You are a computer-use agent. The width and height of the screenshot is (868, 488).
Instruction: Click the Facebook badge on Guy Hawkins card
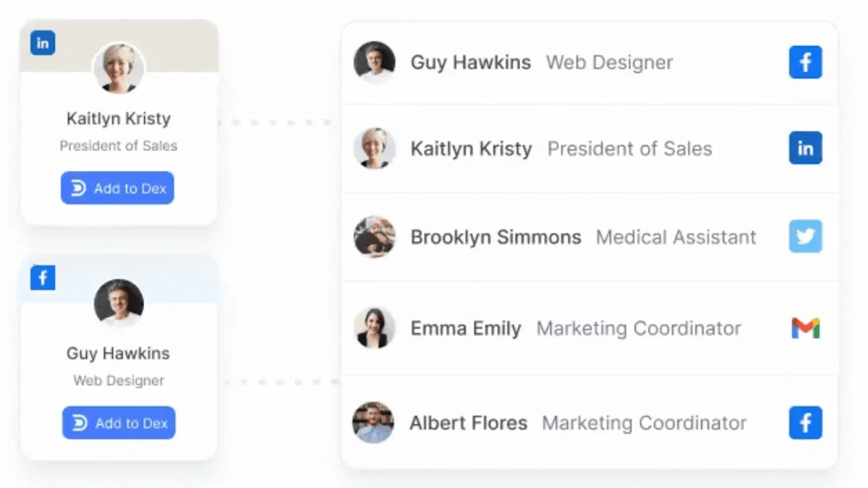pyautogui.click(x=43, y=278)
